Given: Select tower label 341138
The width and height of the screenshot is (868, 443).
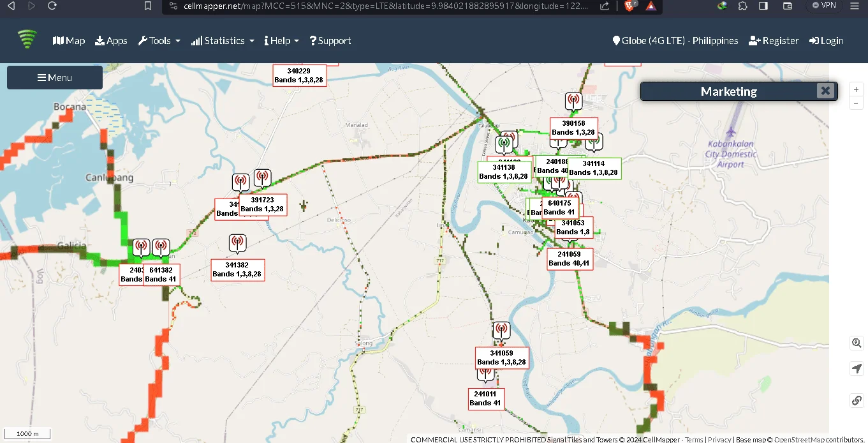Looking at the screenshot, I should pos(504,172).
